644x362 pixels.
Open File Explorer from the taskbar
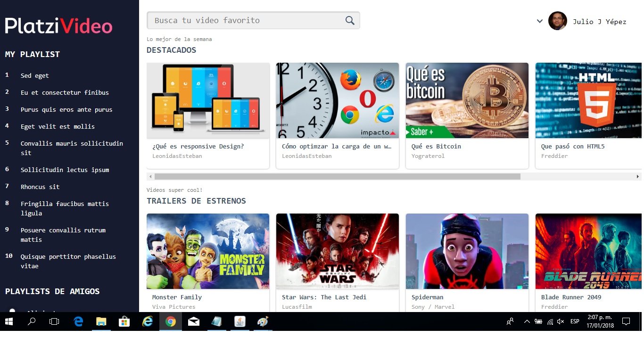tap(101, 321)
